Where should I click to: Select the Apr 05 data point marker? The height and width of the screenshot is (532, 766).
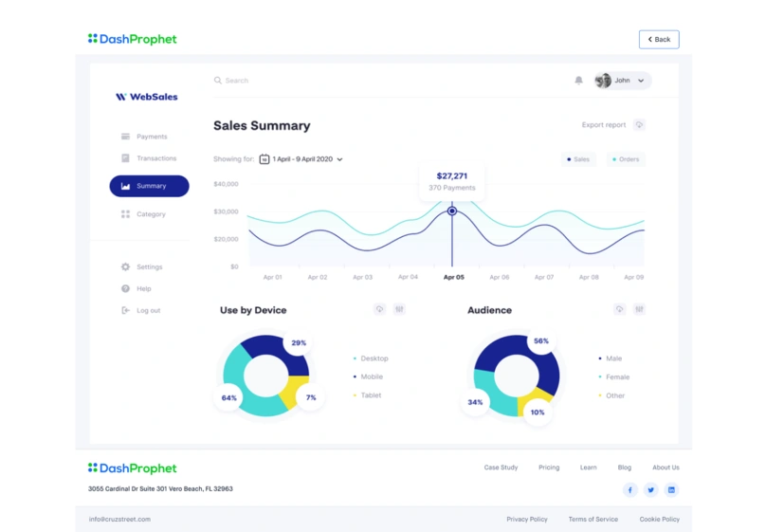[x=452, y=211]
